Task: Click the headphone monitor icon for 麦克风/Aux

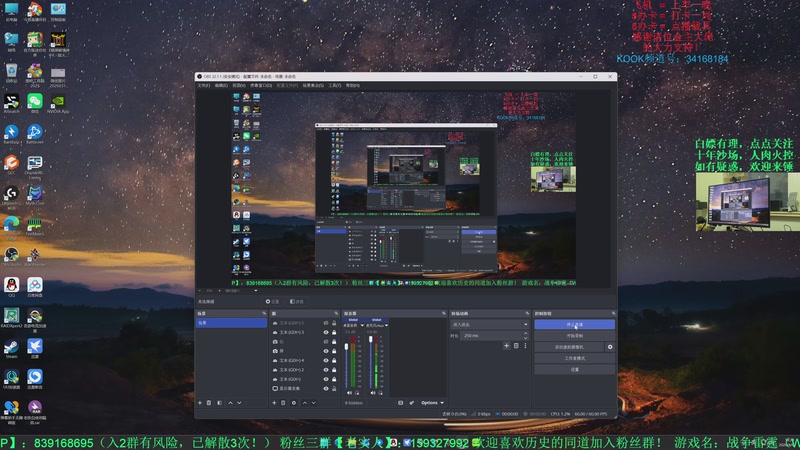Action: 380,393
